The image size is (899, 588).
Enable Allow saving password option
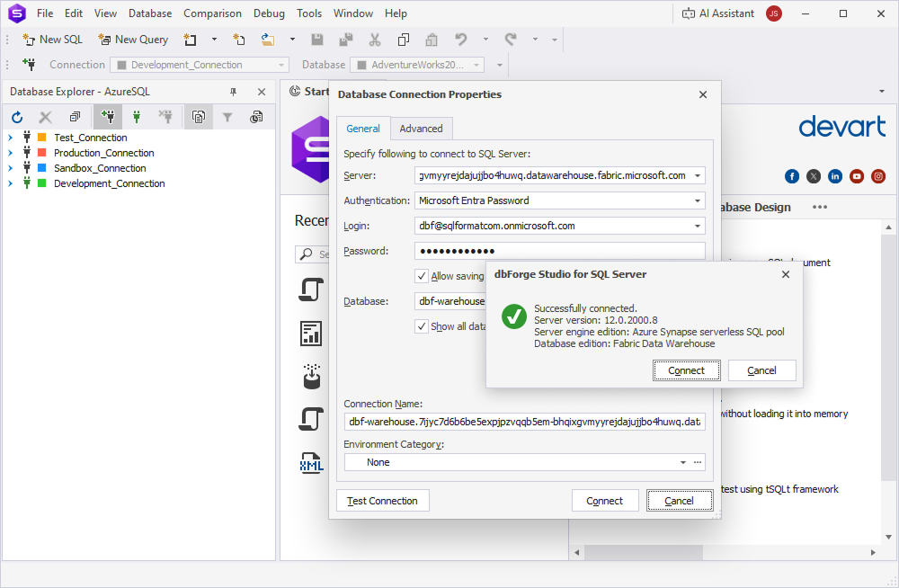(x=422, y=276)
